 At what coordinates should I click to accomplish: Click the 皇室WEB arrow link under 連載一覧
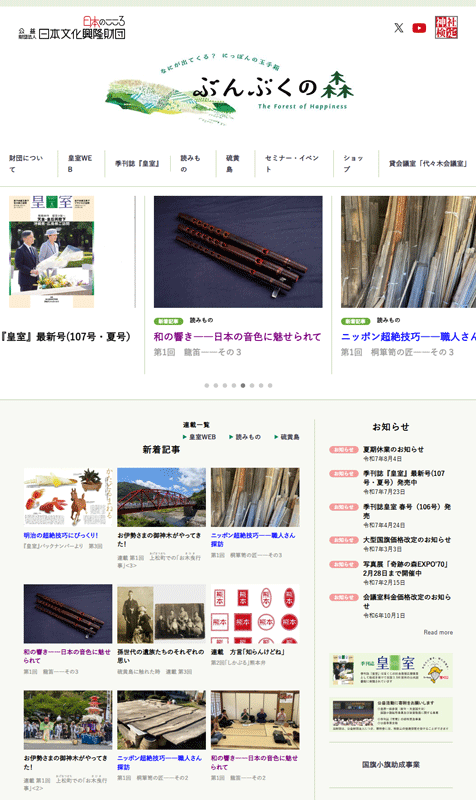click(x=199, y=437)
